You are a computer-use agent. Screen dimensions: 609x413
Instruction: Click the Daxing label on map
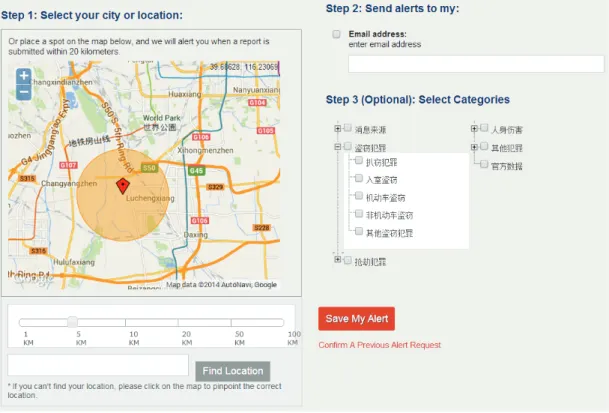[195, 235]
